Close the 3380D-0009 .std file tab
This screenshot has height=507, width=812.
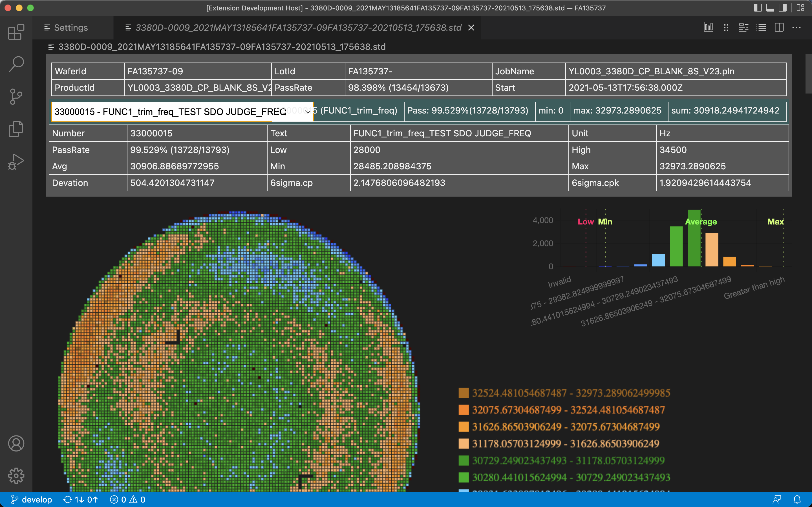(471, 28)
